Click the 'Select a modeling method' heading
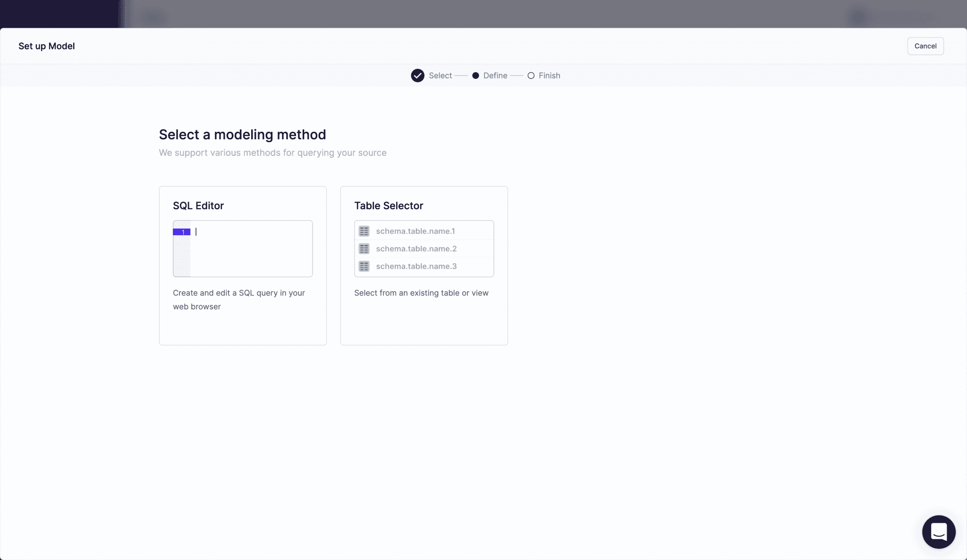 point(242,135)
